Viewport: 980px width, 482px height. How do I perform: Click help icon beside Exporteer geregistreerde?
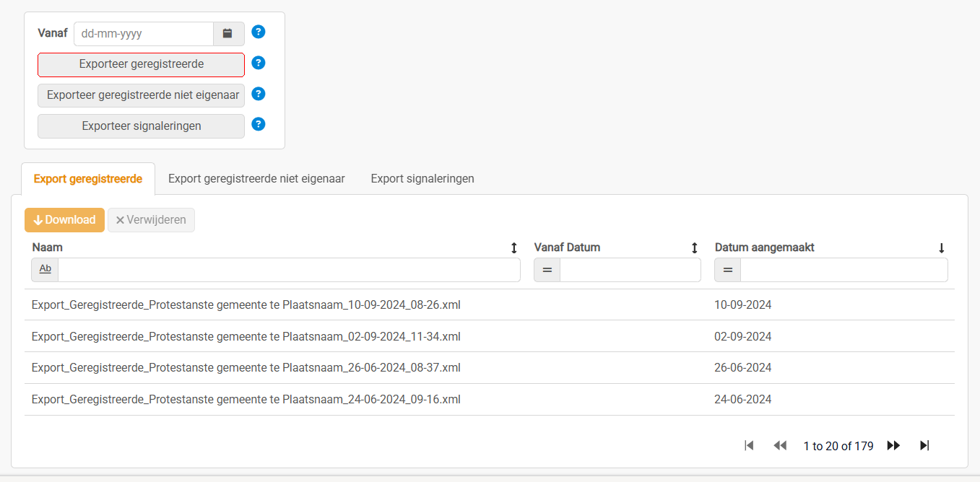tap(259, 63)
